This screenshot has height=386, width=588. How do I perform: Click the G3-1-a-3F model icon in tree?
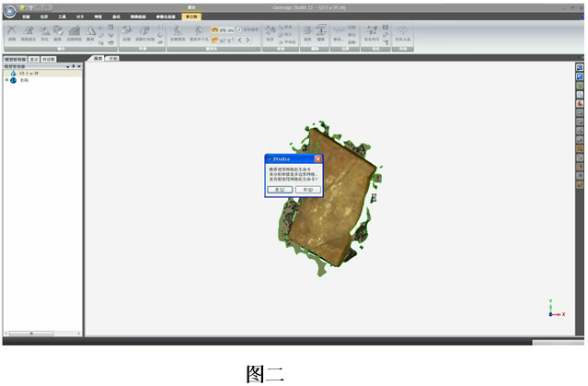(13, 73)
